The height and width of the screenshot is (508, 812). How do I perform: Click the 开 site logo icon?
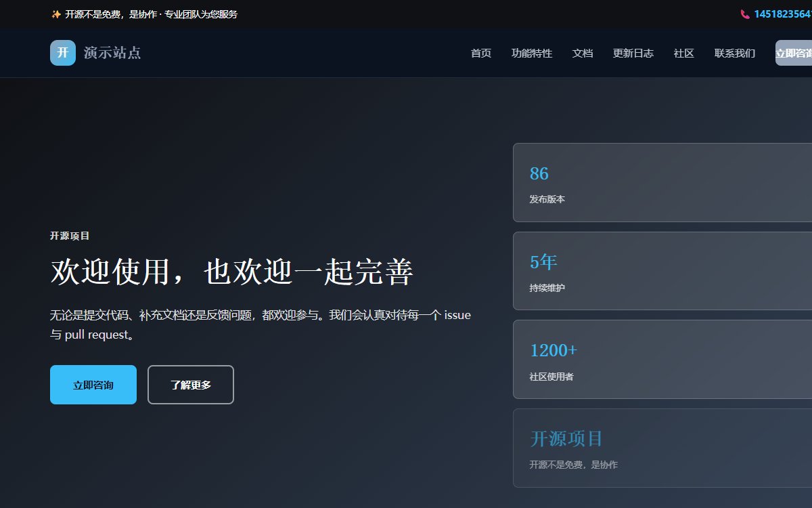63,53
